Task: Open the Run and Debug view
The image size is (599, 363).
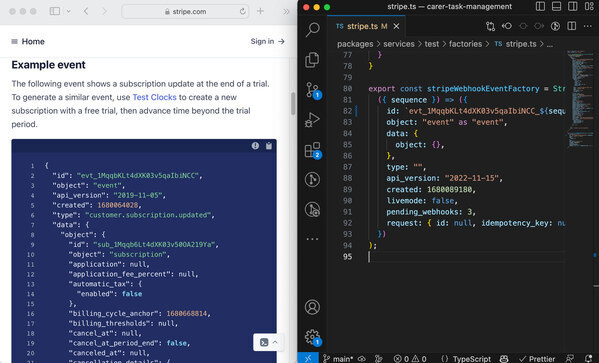Action: pos(312,120)
